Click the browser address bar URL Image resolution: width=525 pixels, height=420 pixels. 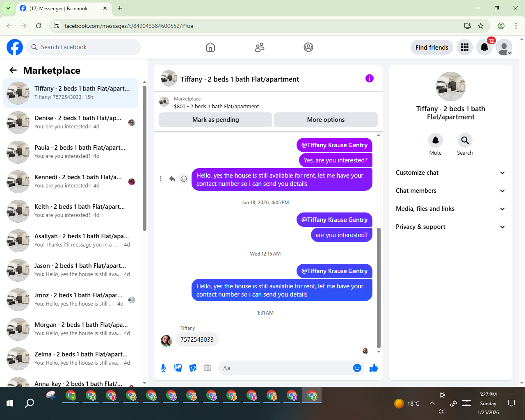click(129, 26)
